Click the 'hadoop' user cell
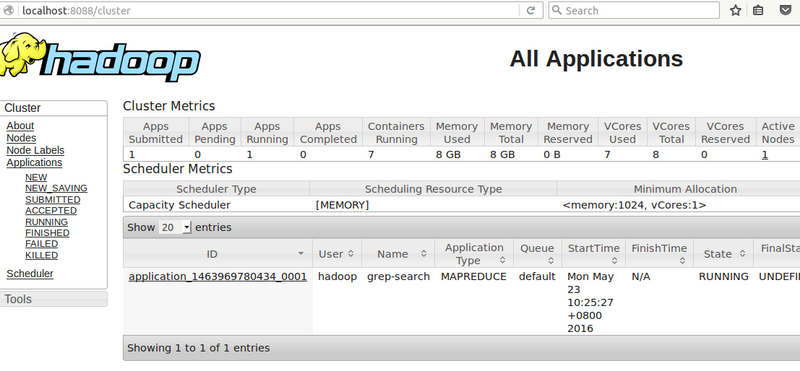The height and width of the screenshot is (371, 800). coord(337,277)
